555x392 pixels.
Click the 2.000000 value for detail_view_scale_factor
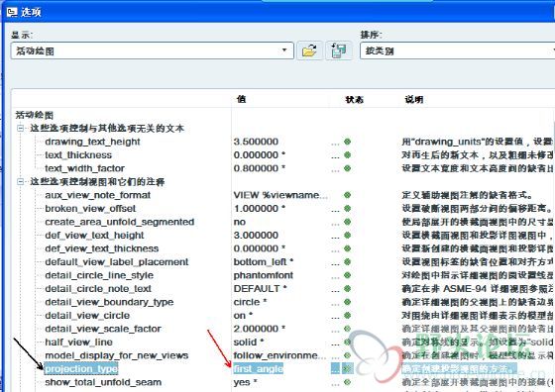pos(260,329)
